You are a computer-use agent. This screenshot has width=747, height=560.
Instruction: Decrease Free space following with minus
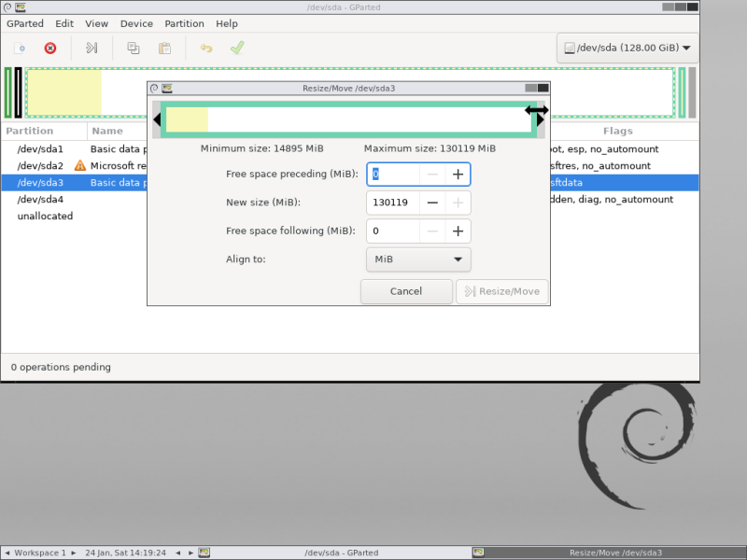432,231
